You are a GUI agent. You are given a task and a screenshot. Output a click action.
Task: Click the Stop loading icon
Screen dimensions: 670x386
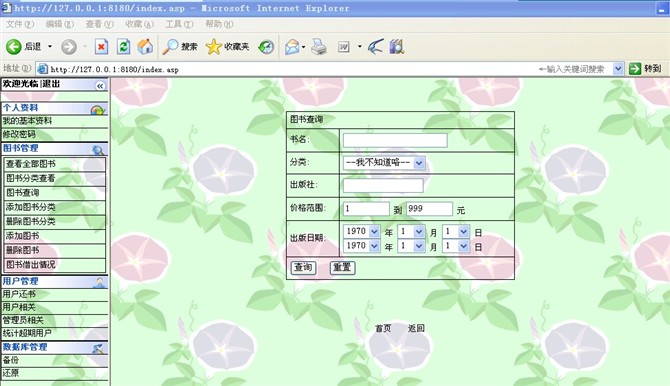tap(101, 47)
